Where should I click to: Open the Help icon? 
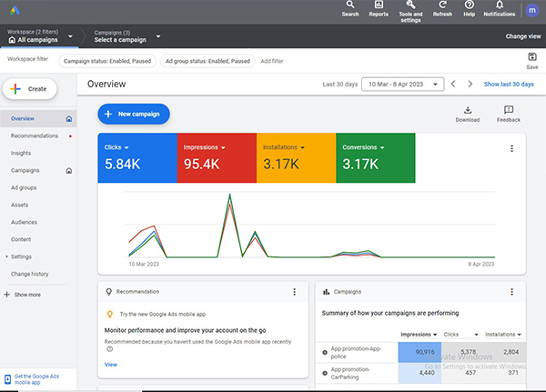point(469,8)
